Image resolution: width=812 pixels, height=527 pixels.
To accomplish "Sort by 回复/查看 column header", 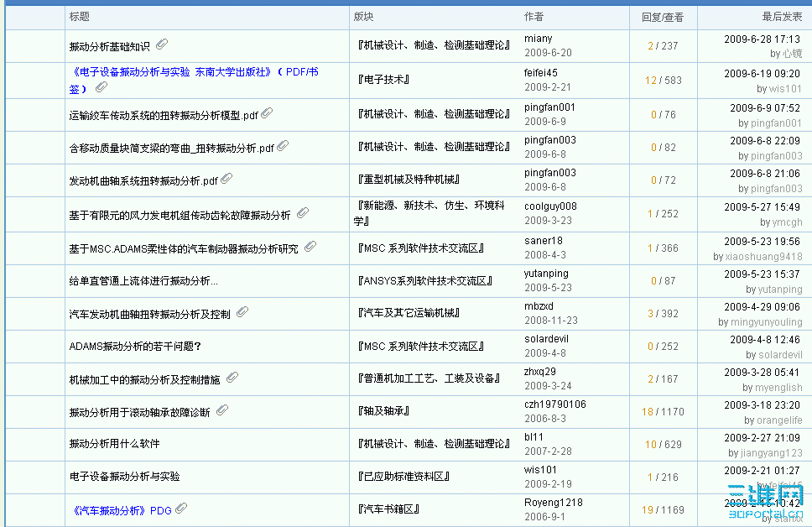I will click(x=663, y=15).
